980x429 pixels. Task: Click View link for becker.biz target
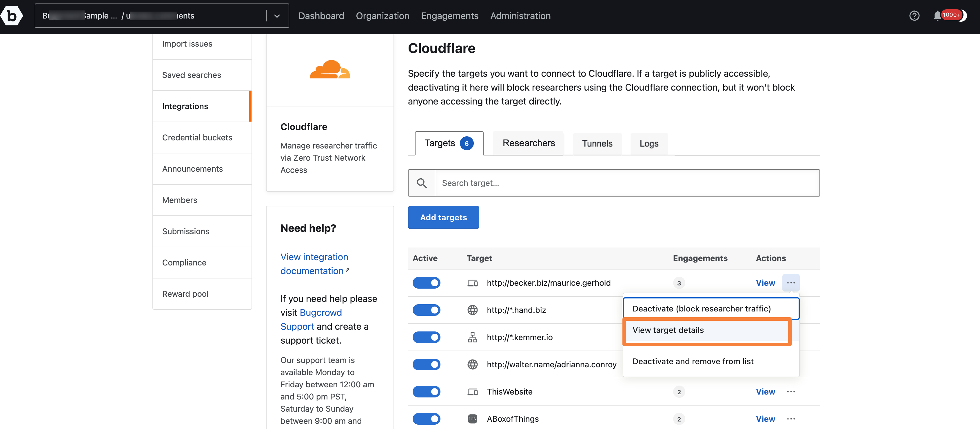(765, 283)
